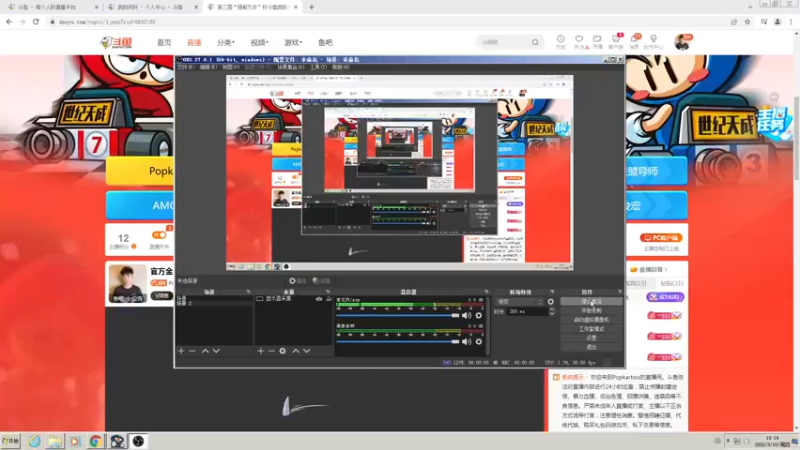Open OBS 编辑 menu
This screenshot has height=450, width=800.
(x=208, y=67)
